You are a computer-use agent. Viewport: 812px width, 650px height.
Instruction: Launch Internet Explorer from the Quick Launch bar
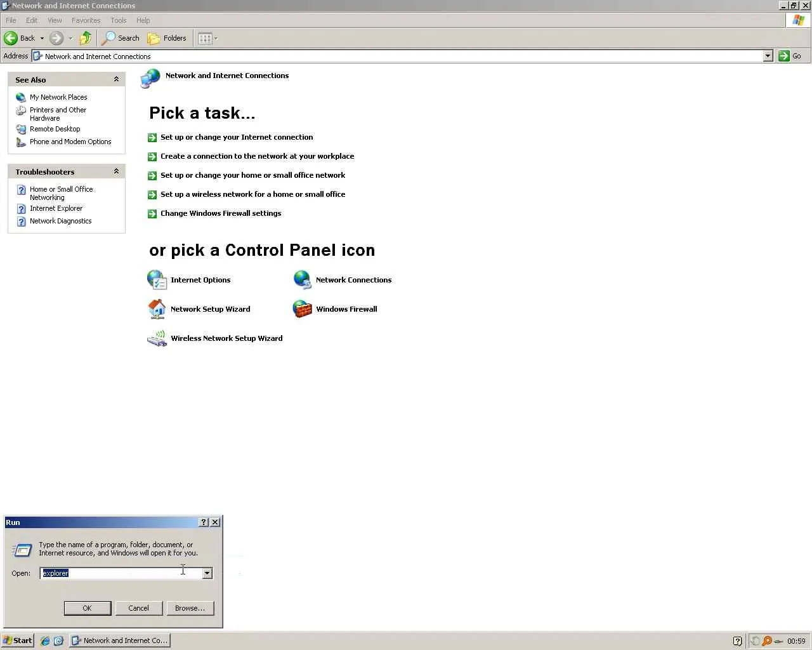point(45,640)
